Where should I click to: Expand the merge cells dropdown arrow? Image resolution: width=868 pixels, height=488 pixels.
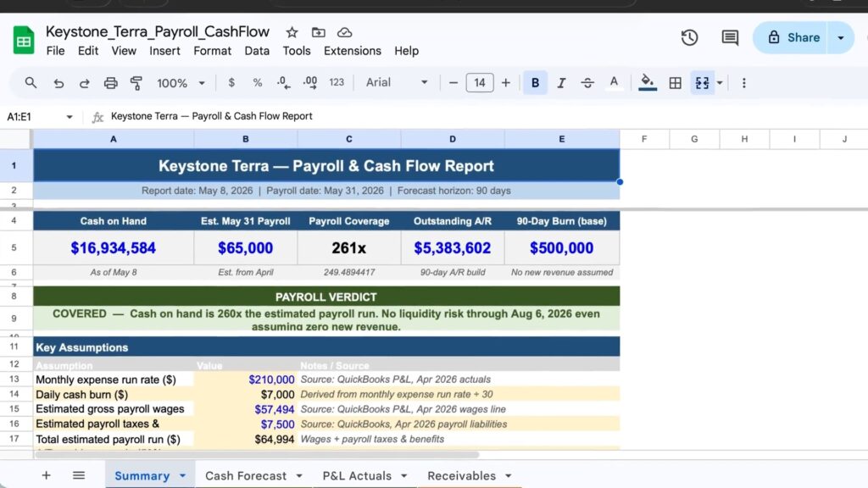pyautogui.click(x=720, y=83)
